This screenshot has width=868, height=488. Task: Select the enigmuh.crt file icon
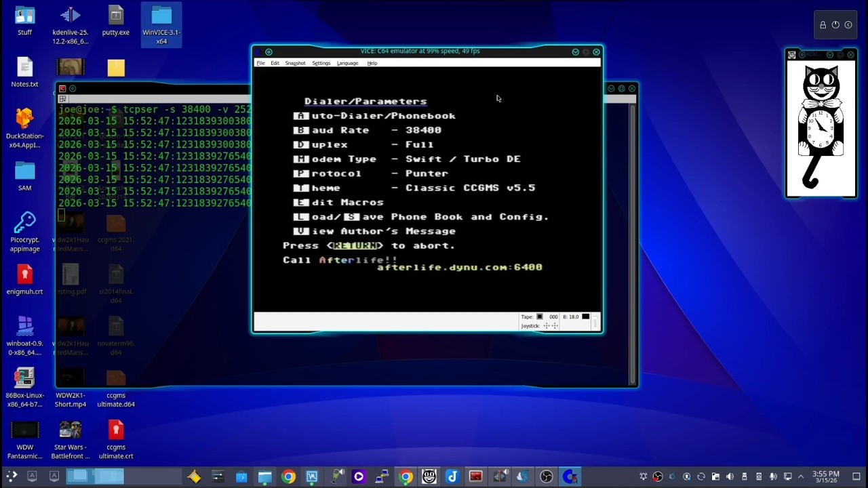[x=24, y=281]
